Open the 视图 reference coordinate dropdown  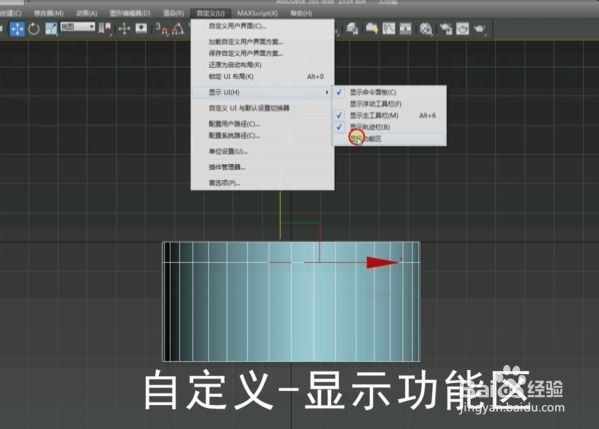click(x=78, y=27)
